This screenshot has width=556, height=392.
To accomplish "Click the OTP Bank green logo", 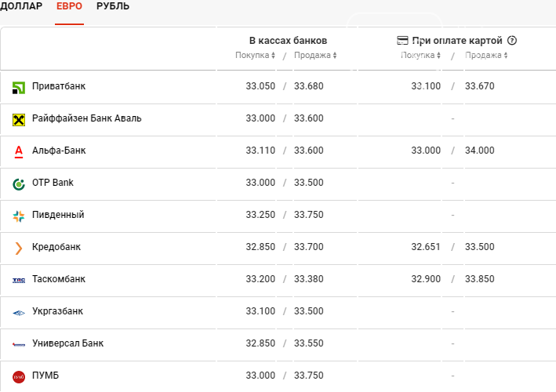I will [x=19, y=184].
